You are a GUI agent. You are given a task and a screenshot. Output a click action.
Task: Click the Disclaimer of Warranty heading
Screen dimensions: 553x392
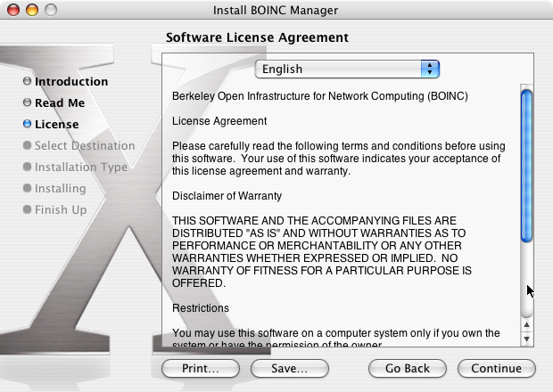point(227,196)
